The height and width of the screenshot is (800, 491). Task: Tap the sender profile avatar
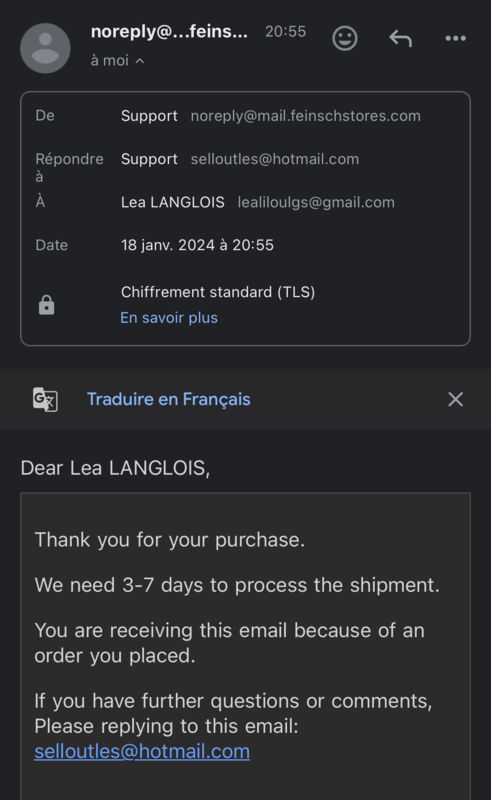tap(45, 48)
